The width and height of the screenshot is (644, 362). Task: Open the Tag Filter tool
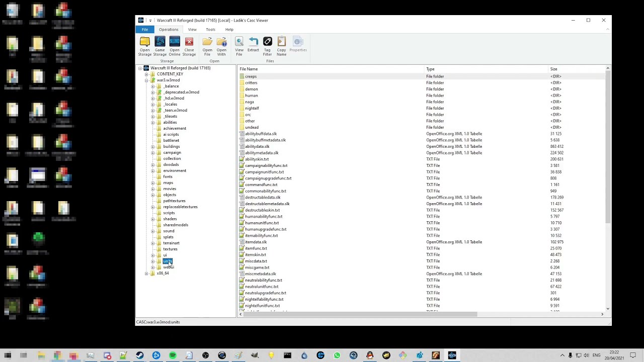267,46
